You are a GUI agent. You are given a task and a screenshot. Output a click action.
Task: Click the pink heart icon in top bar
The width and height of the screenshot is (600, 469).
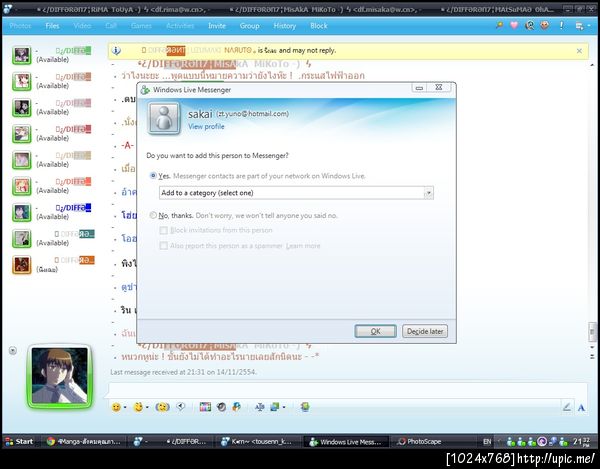click(x=514, y=25)
